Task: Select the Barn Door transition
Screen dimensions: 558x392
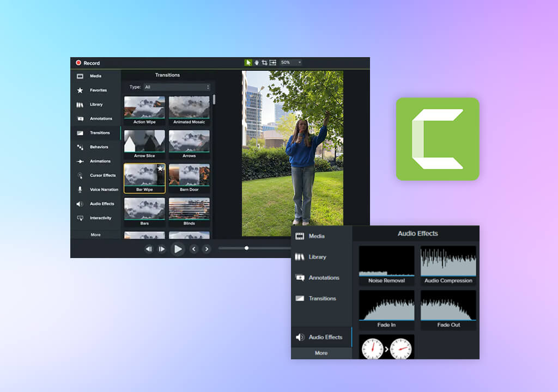Action: click(x=189, y=178)
